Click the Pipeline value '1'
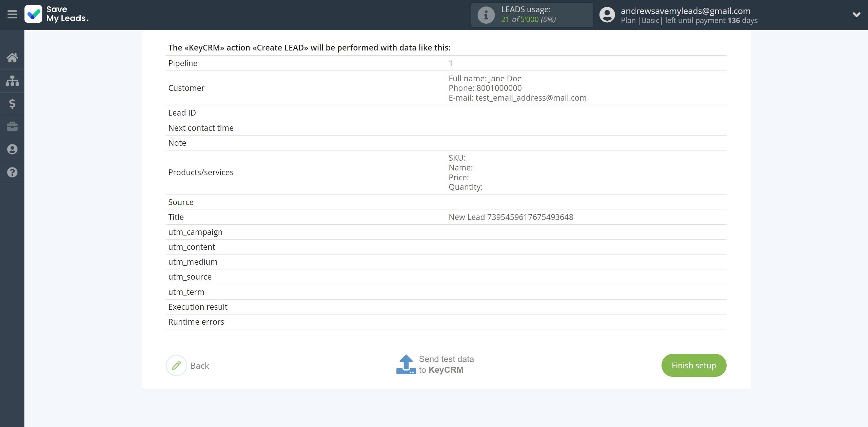The image size is (868, 427). pos(451,63)
